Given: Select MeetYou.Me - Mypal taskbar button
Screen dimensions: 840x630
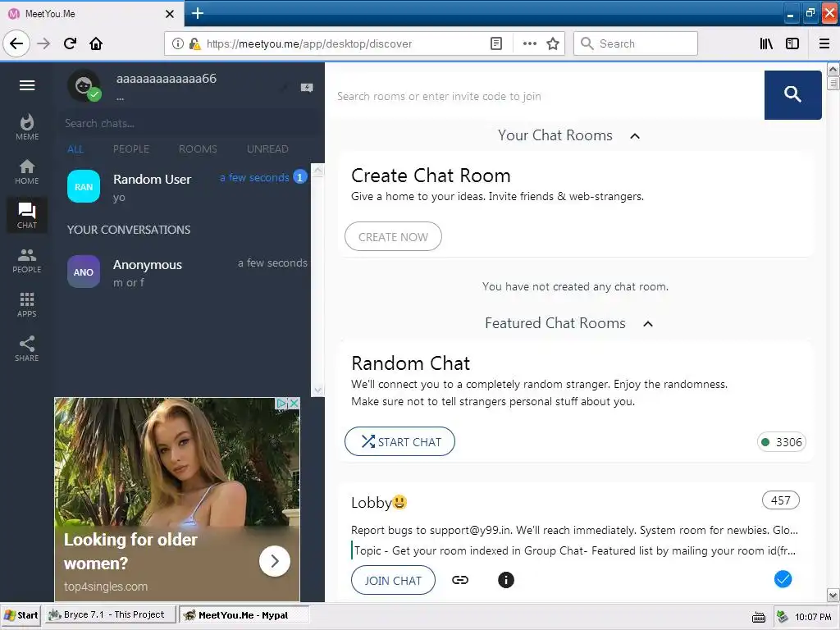Looking at the screenshot, I should [x=244, y=615].
